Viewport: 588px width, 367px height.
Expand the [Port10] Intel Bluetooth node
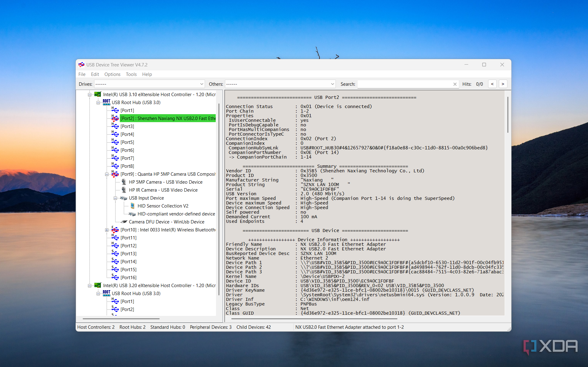[107, 230]
